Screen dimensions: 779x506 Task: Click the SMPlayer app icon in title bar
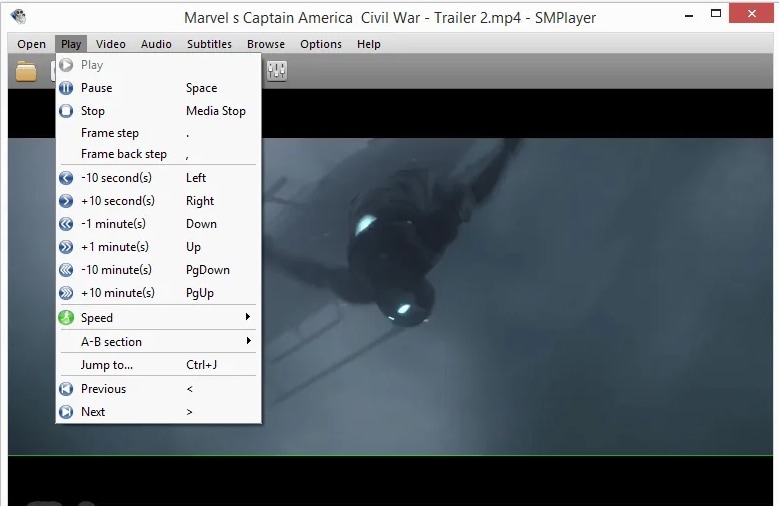(x=19, y=16)
